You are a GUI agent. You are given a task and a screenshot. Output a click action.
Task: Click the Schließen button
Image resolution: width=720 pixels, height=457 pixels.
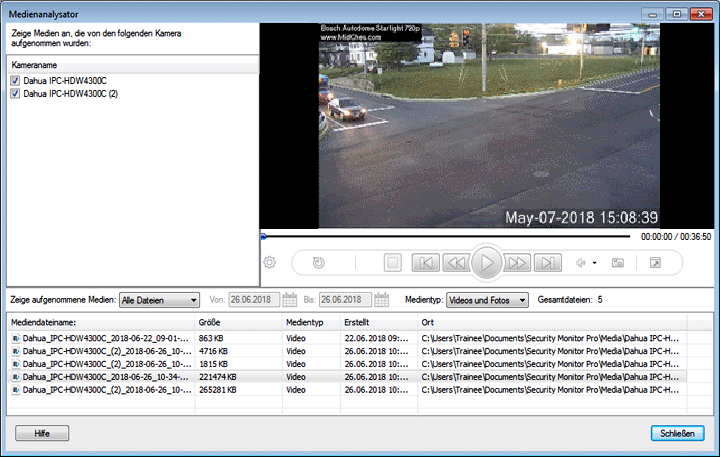[677, 433]
